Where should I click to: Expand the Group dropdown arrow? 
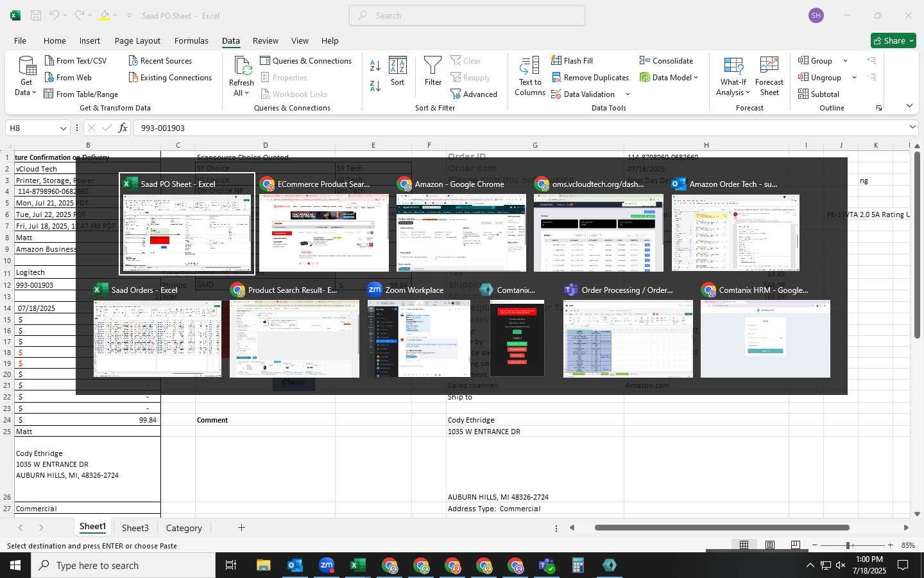coord(845,61)
